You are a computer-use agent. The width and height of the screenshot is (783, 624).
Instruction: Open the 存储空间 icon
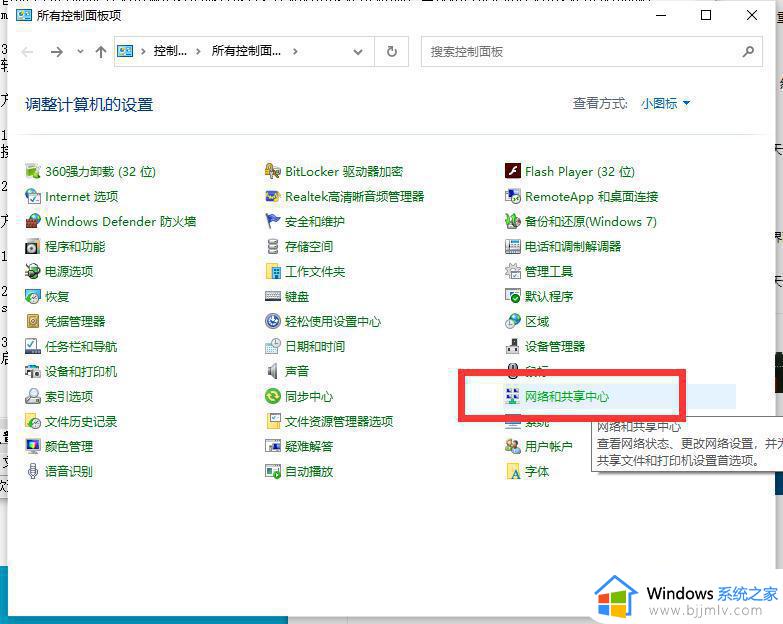point(273,247)
